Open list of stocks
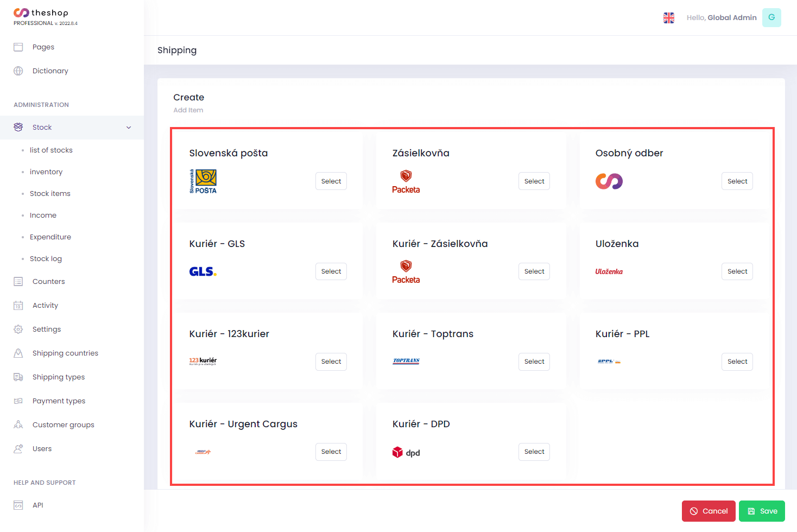This screenshot has height=532, width=797. point(51,150)
